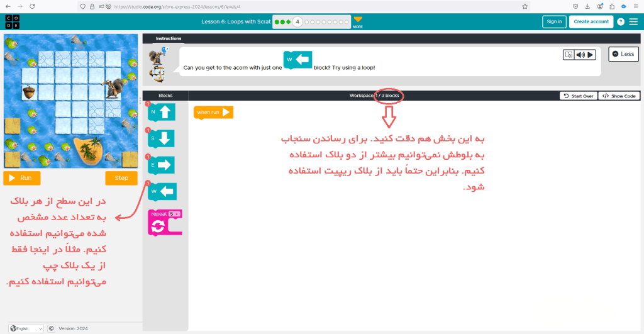
Task: Click the Scrat squirrel in the maze
Action: click(113, 88)
